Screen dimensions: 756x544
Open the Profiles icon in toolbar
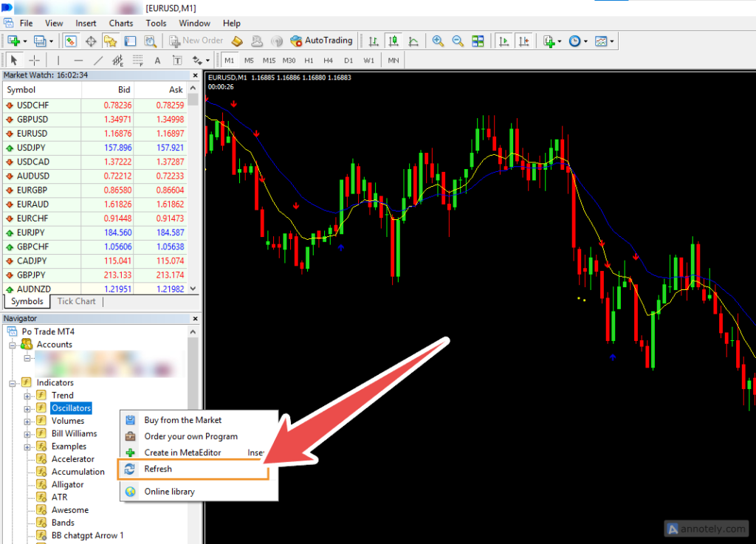point(40,41)
